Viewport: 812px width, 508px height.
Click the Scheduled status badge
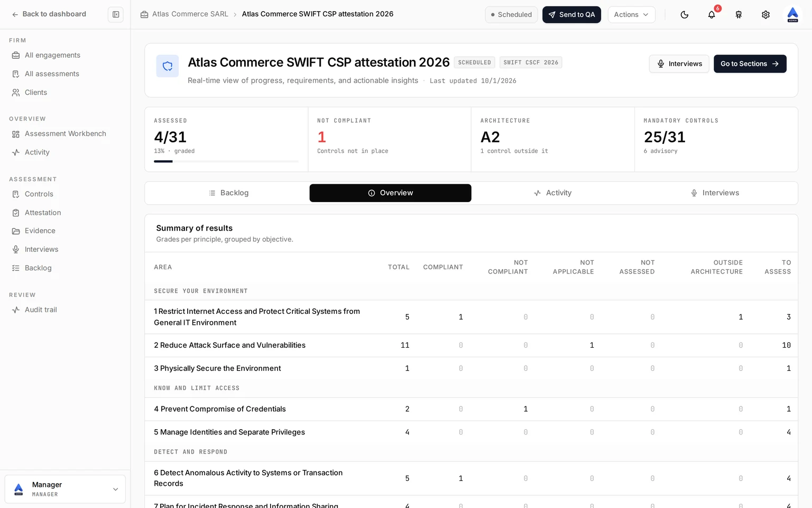coord(511,15)
